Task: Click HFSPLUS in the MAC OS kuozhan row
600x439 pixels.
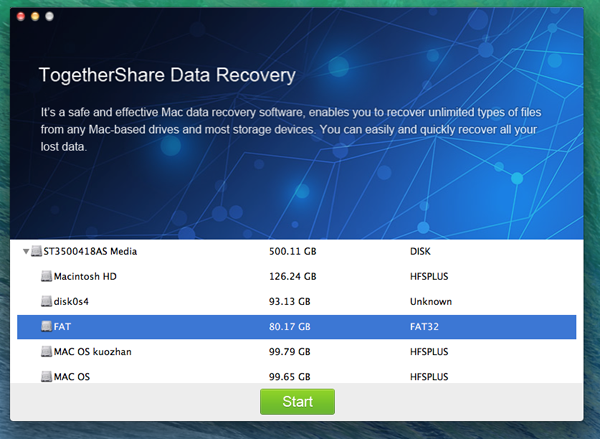Action: click(x=429, y=352)
